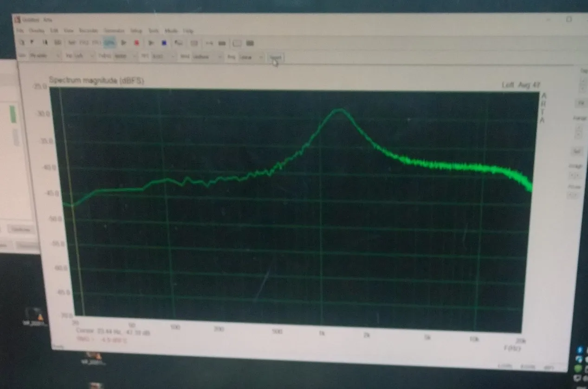This screenshot has height=389, width=588.
Task: Open the File menu
Action: [x=20, y=31]
